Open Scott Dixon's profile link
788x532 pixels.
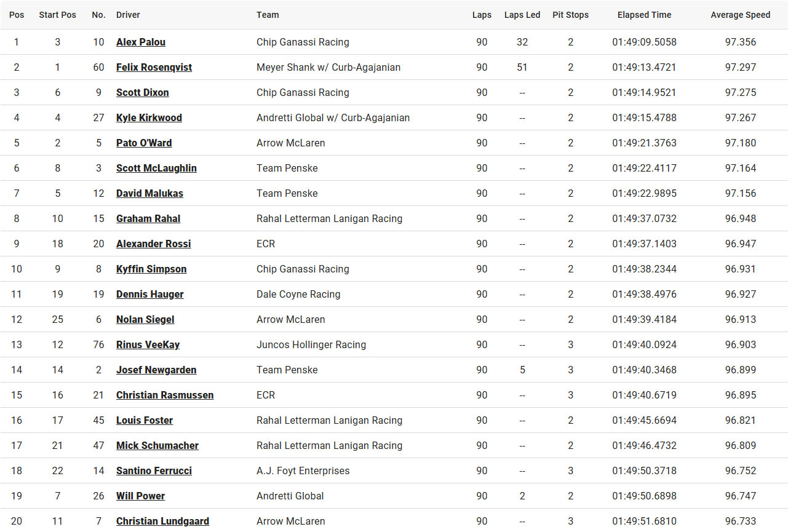142,93
